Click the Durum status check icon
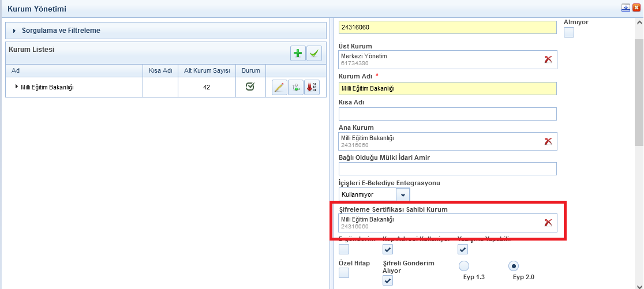Screen dimensions: 644x289 250,87
